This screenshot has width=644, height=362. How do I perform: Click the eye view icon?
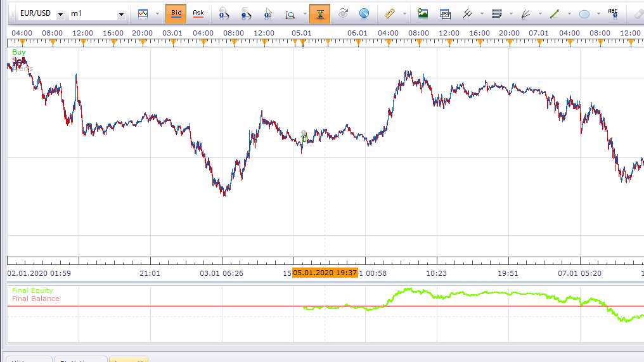tap(344, 14)
